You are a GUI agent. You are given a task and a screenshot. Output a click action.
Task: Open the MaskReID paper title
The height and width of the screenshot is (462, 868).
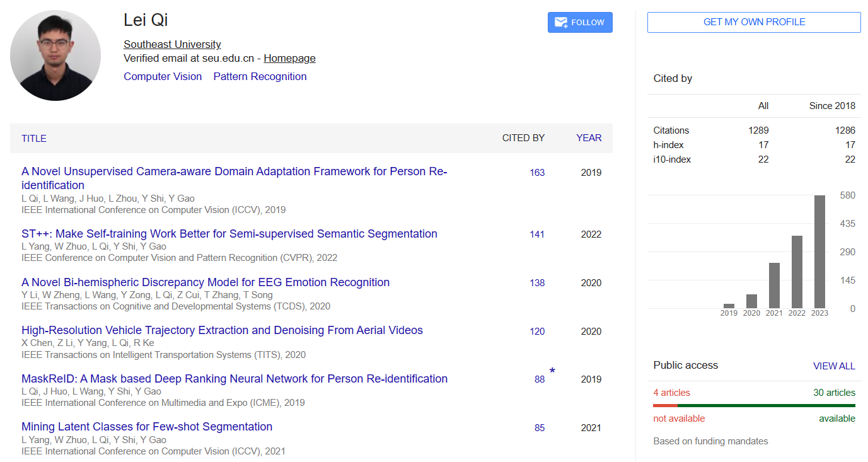click(x=234, y=379)
